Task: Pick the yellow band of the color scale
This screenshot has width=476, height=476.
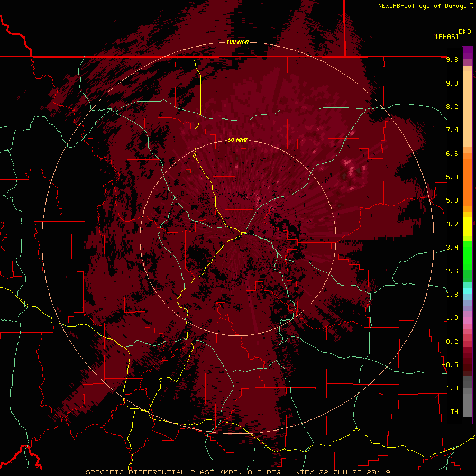Action: tap(467, 226)
